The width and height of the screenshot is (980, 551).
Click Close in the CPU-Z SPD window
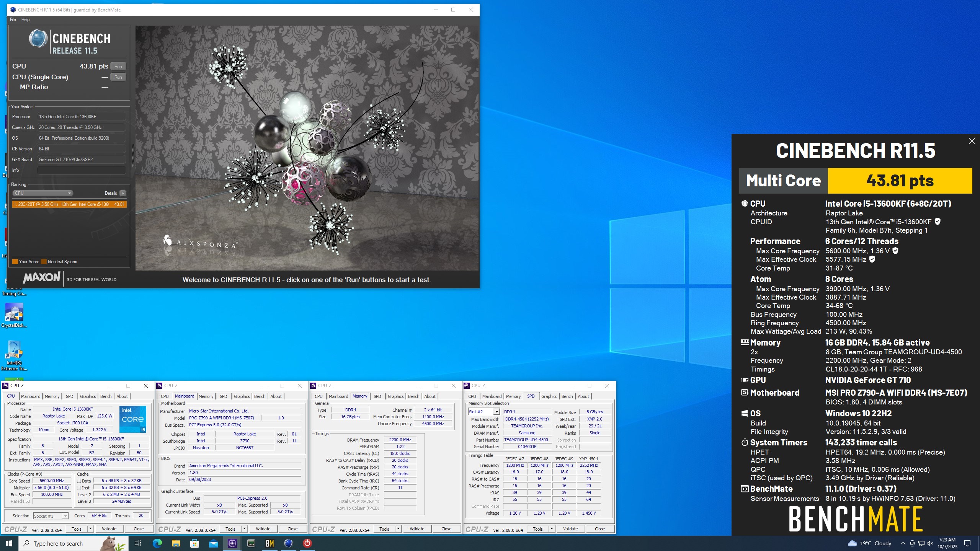[600, 529]
